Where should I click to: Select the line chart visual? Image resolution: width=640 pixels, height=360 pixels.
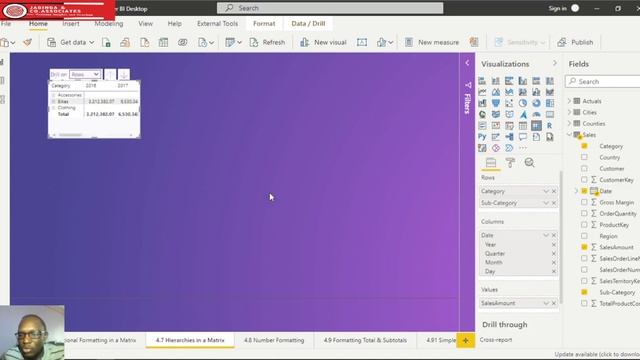[482, 92]
